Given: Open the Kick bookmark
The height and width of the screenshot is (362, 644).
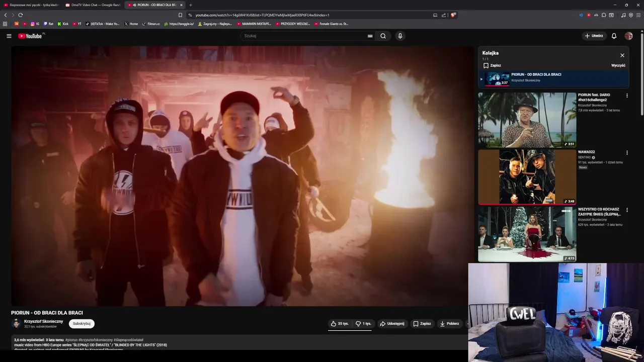Looking at the screenshot, I should (63, 24).
